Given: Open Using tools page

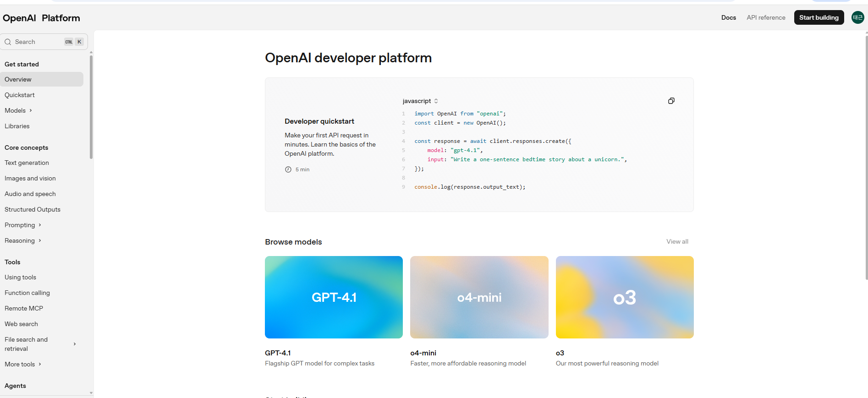Looking at the screenshot, I should 20,277.
